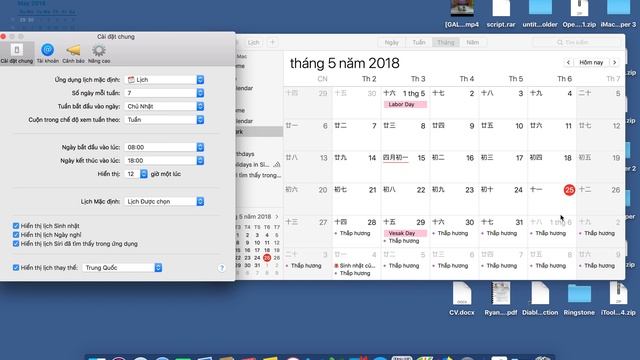Open the GAL mp4 video file
This screenshot has height=360, width=640.
(x=462, y=13)
